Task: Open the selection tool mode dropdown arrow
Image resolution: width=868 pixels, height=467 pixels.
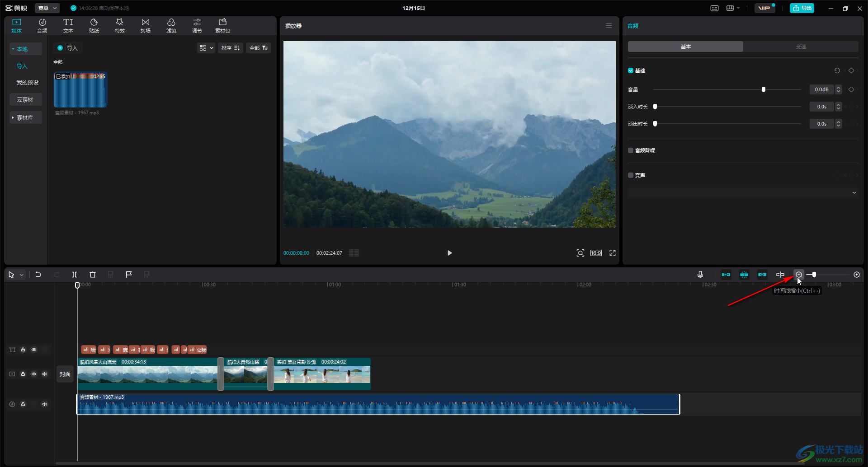Action: 21,275
